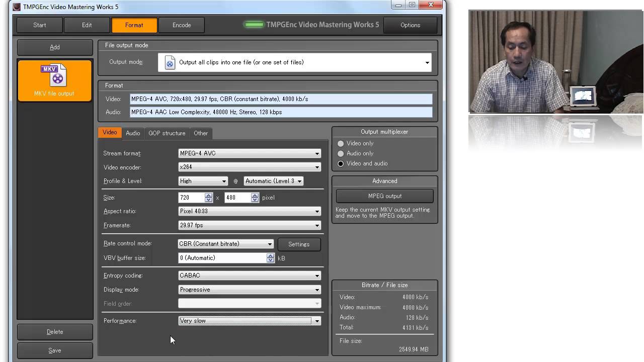644x362 pixels.
Task: Click the height 480 input field
Action: [237, 198]
